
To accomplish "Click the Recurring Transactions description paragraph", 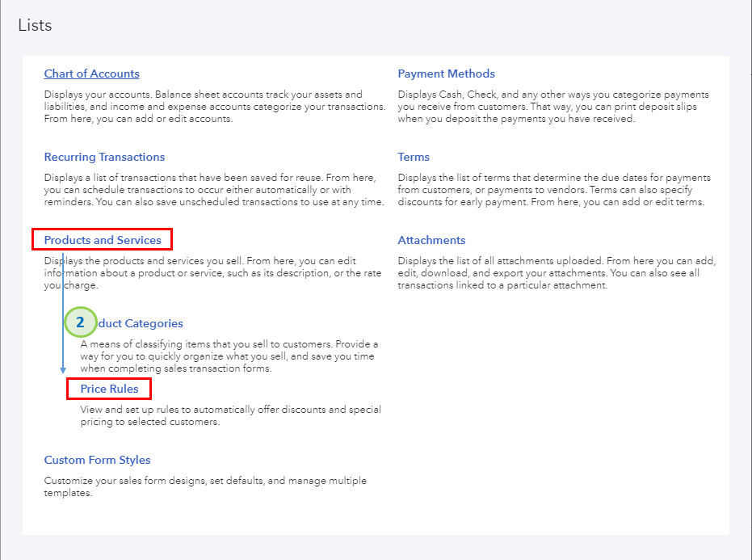I will click(214, 190).
